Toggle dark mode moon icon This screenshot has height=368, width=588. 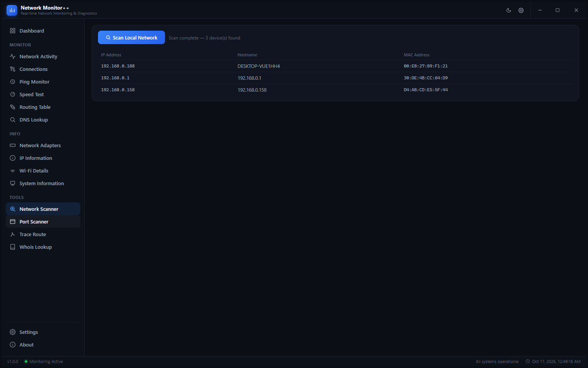509,10
